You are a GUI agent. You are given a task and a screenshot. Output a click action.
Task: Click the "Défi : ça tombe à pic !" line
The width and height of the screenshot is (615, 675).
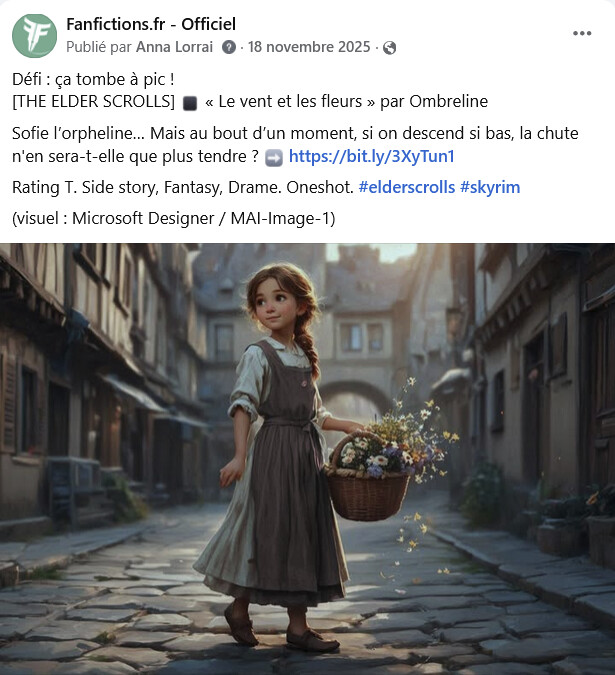tap(93, 79)
